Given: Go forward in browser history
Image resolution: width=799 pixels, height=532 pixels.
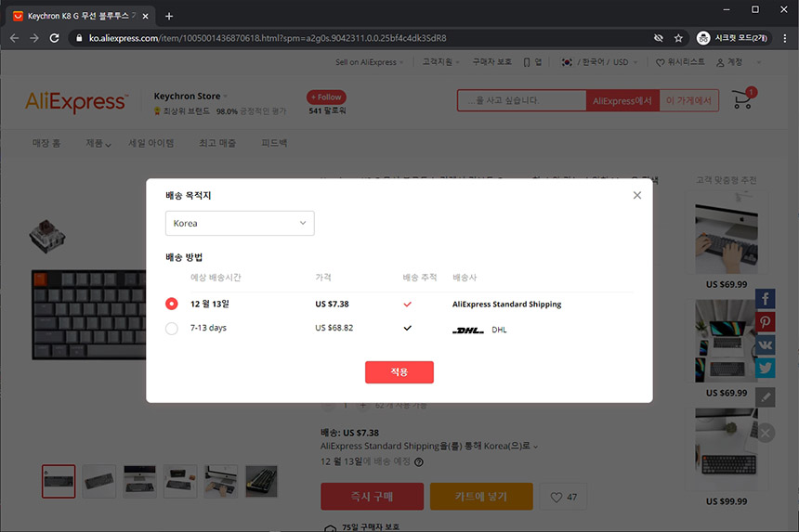Looking at the screenshot, I should pos(34,38).
